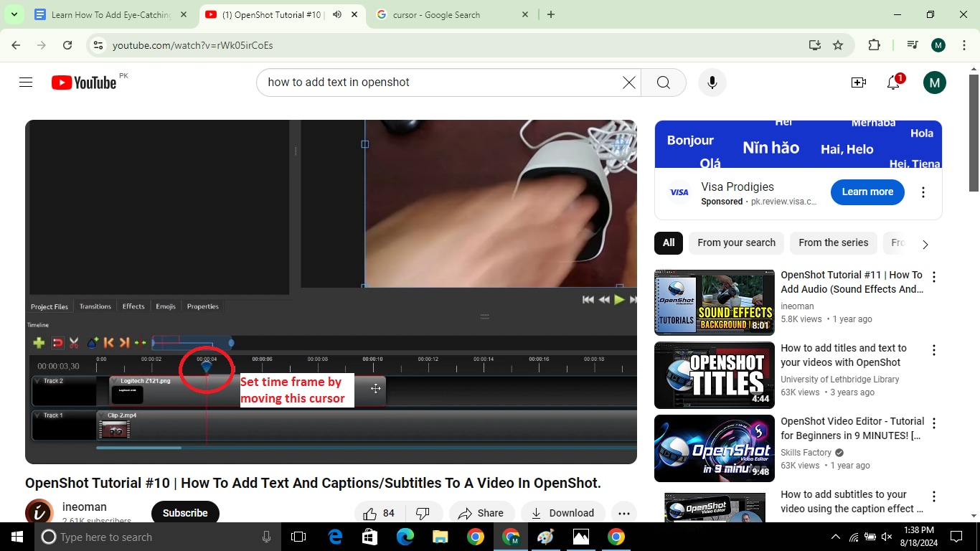This screenshot has width=980, height=551.
Task: Open taskbar volume control
Action: [887, 537]
